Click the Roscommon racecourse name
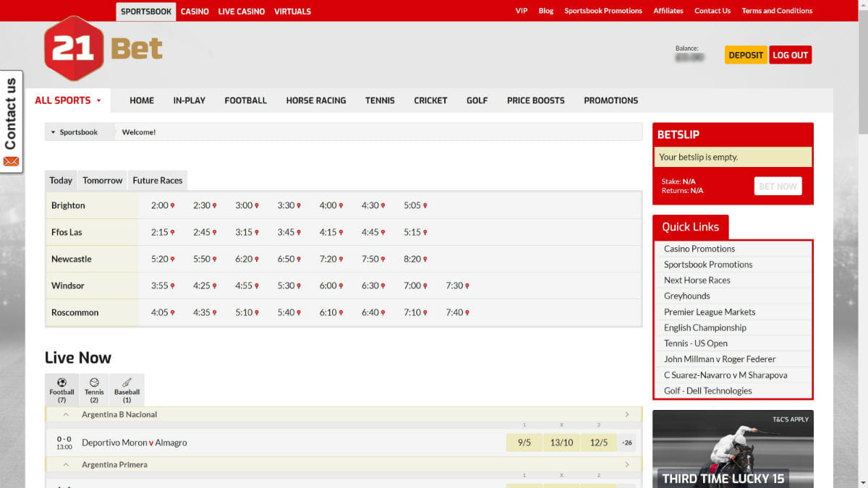The height and width of the screenshot is (488, 868). (75, 313)
